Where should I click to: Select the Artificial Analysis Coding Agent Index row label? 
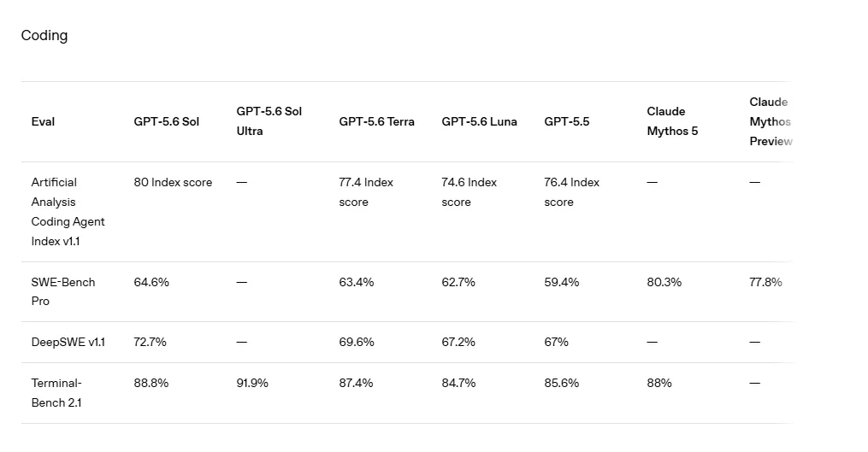point(68,212)
